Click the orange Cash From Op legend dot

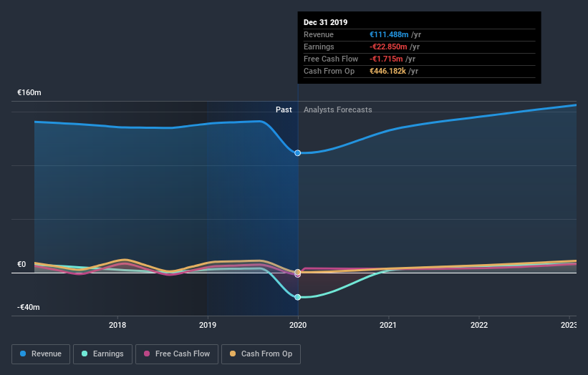click(x=233, y=354)
